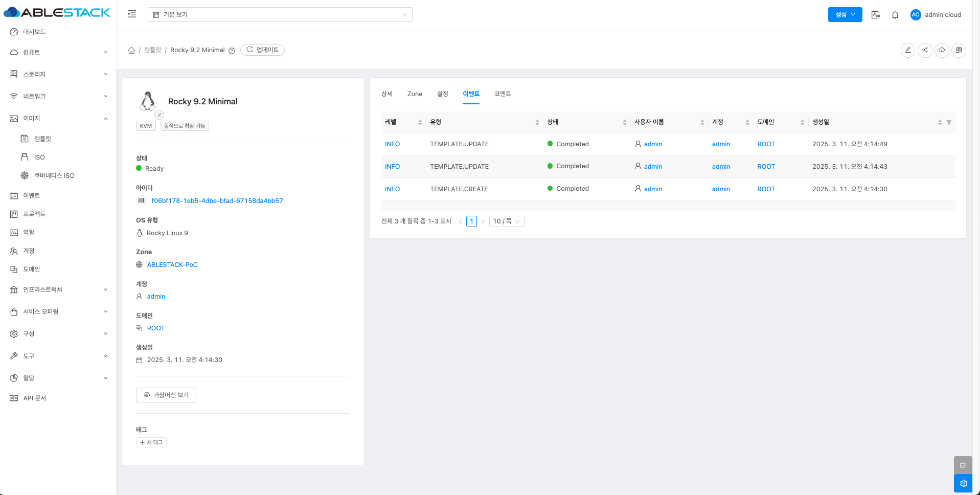This screenshot has height=495, width=980.
Task: Expand the 컴퓨트 sidebar menu
Action: (x=58, y=52)
